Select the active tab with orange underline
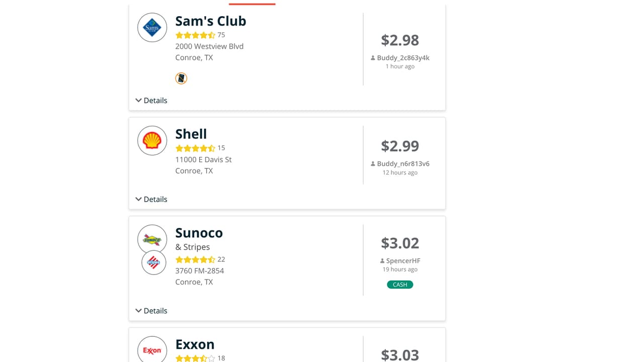The height and width of the screenshot is (362, 644). (252, 3)
